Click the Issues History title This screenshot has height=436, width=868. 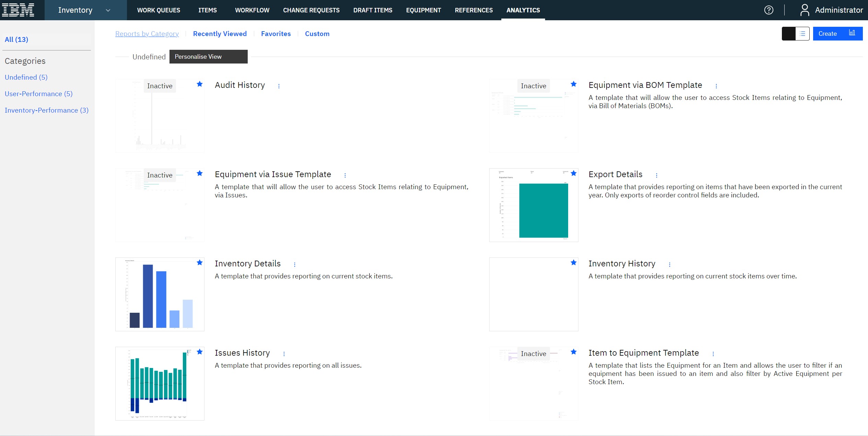pos(242,353)
